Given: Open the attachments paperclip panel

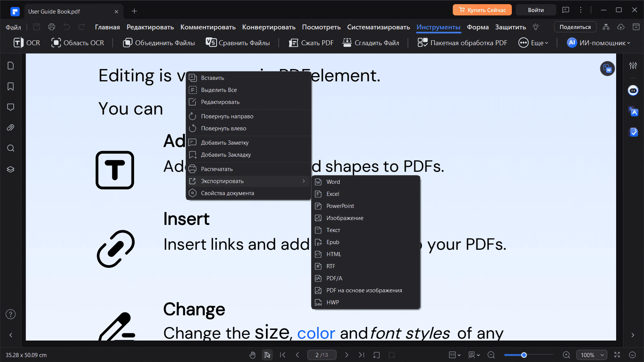Looking at the screenshot, I should [11, 128].
